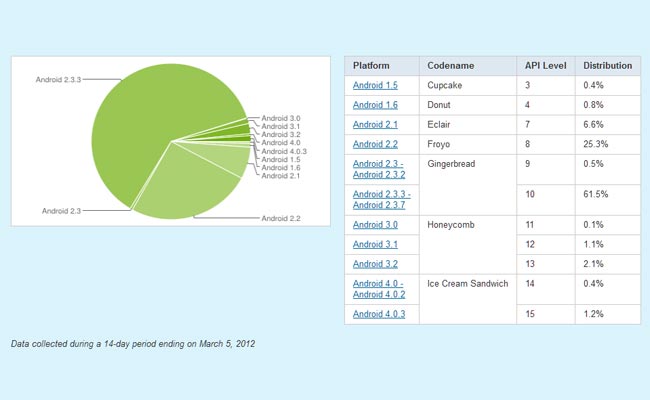This screenshot has height=400, width=650.
Task: Click the Distribution column header
Action: [x=608, y=65]
